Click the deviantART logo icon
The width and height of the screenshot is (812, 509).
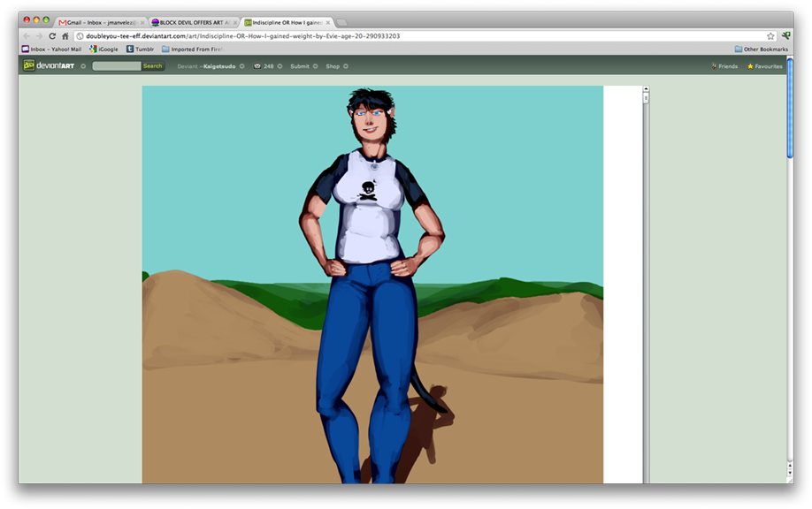click(29, 65)
